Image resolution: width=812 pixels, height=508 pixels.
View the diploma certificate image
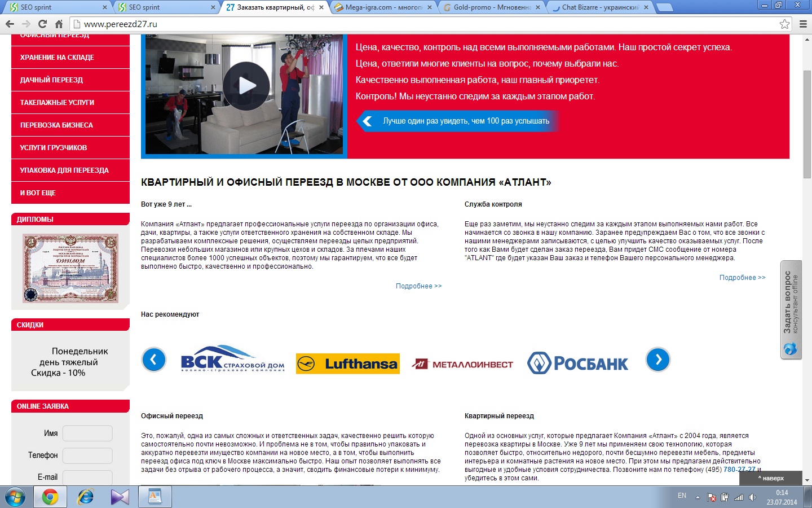point(70,269)
